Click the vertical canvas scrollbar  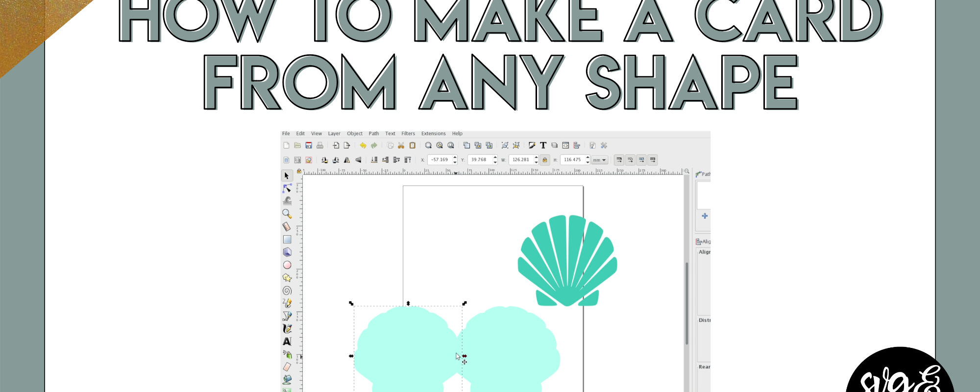coord(687,303)
